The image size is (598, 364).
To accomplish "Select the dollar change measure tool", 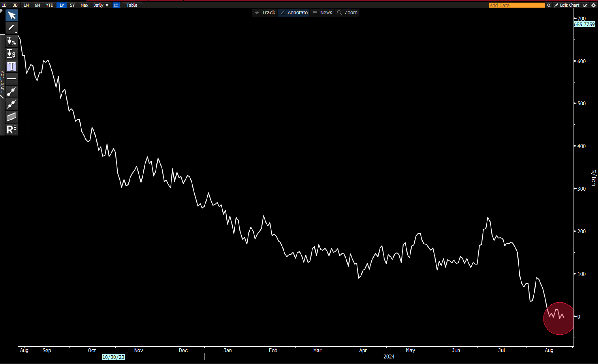I will point(11,54).
